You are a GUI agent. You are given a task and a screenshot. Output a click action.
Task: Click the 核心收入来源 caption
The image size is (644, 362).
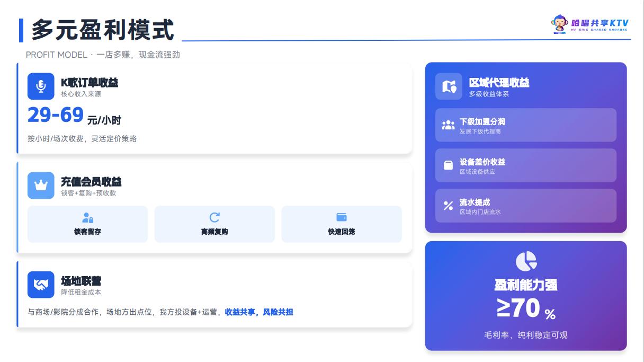click(81, 94)
